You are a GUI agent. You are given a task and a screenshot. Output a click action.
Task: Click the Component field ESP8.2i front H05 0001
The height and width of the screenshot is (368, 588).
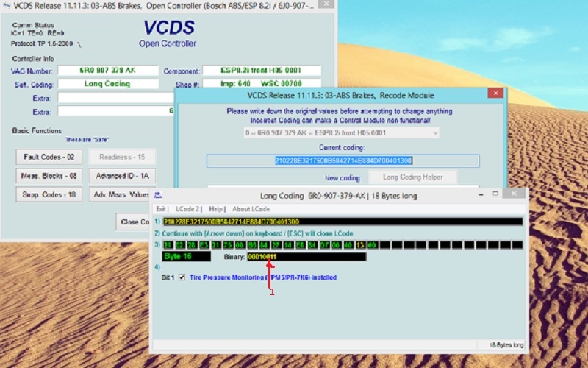click(x=262, y=70)
